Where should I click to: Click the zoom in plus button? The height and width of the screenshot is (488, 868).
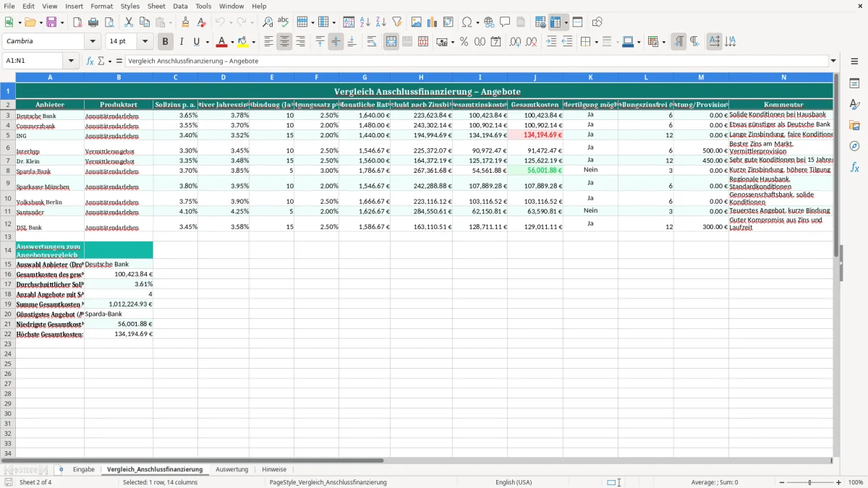pos(839,482)
